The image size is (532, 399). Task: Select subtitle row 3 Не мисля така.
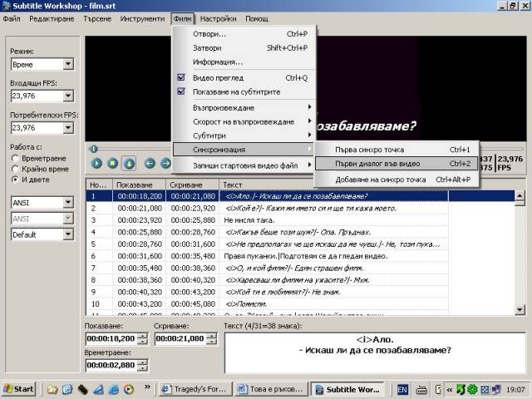[268, 220]
